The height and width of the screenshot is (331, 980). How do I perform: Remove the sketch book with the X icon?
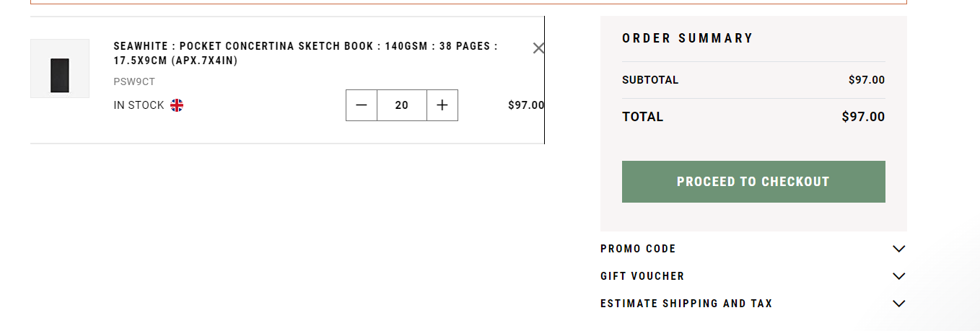click(538, 48)
